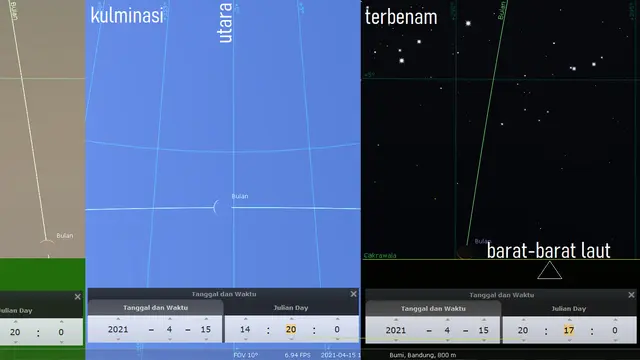Click day field 15 in kulminasi dialog
The image size is (640, 360).
tap(206, 329)
